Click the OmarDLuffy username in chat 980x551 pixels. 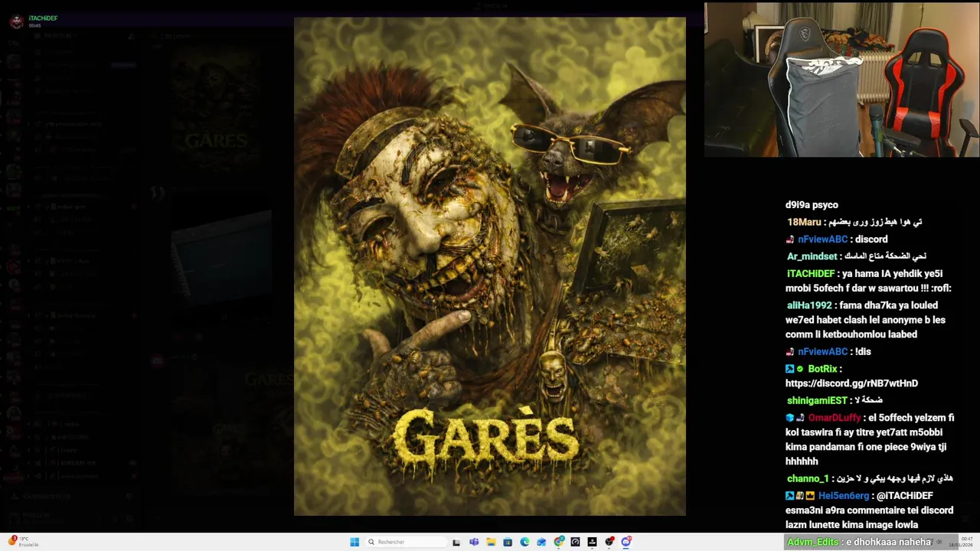click(835, 418)
